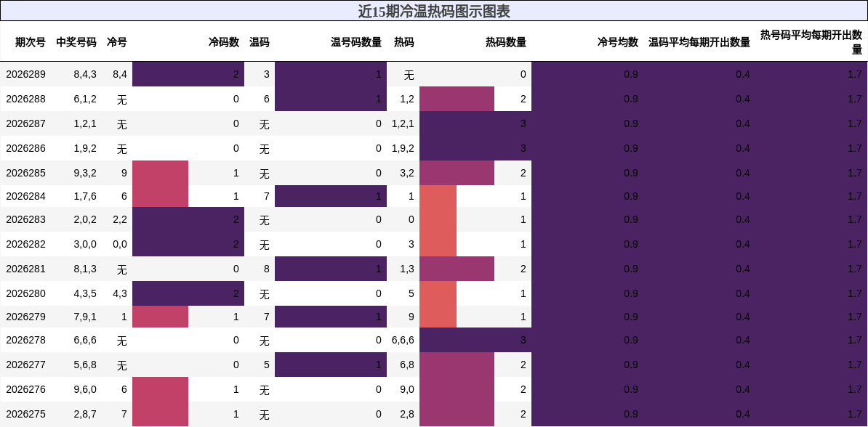Click the 0.4 average value in row 2026282
The width and height of the screenshot is (868, 427).
point(743,244)
